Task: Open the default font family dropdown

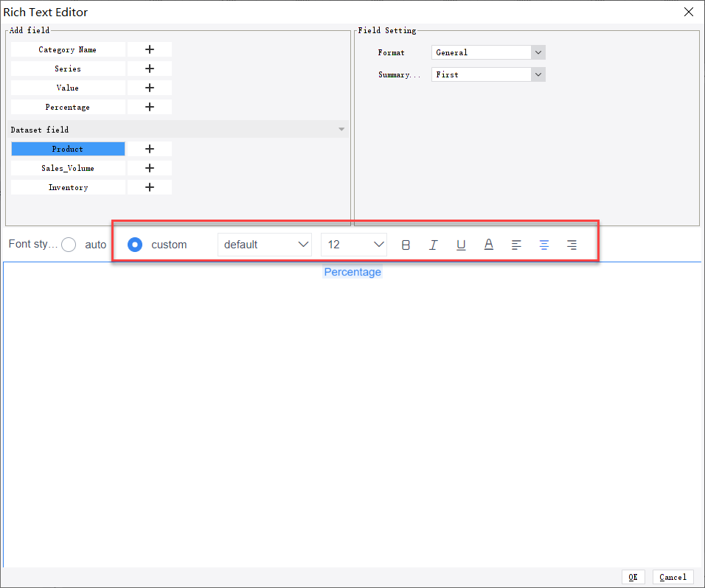Action: click(x=265, y=245)
